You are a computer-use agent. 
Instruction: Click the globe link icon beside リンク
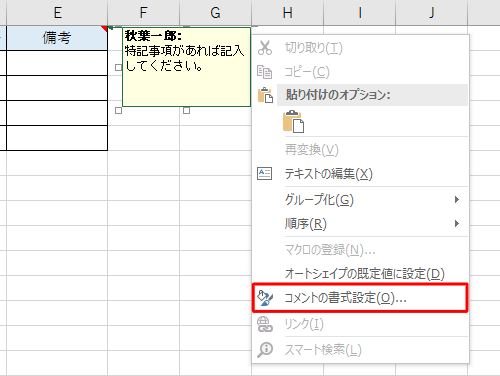click(x=265, y=324)
